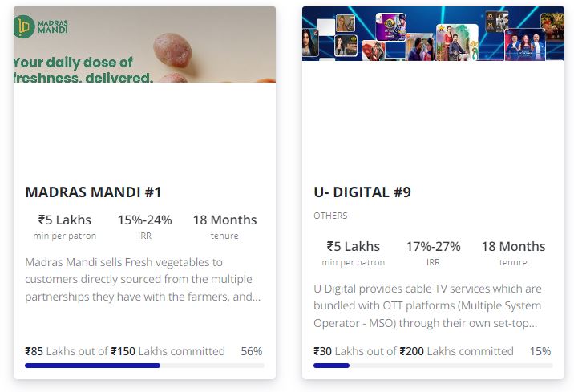Click the 17%-27% IRR value
The height and width of the screenshot is (392, 574).
click(433, 246)
